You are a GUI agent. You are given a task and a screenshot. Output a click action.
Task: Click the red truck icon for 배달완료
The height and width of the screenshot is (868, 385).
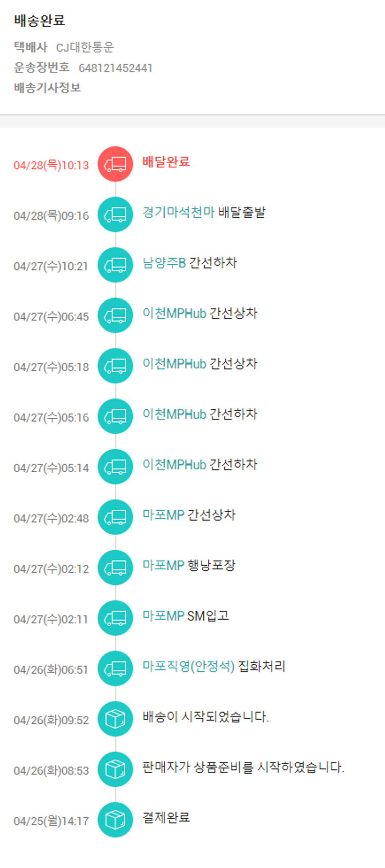(x=115, y=164)
